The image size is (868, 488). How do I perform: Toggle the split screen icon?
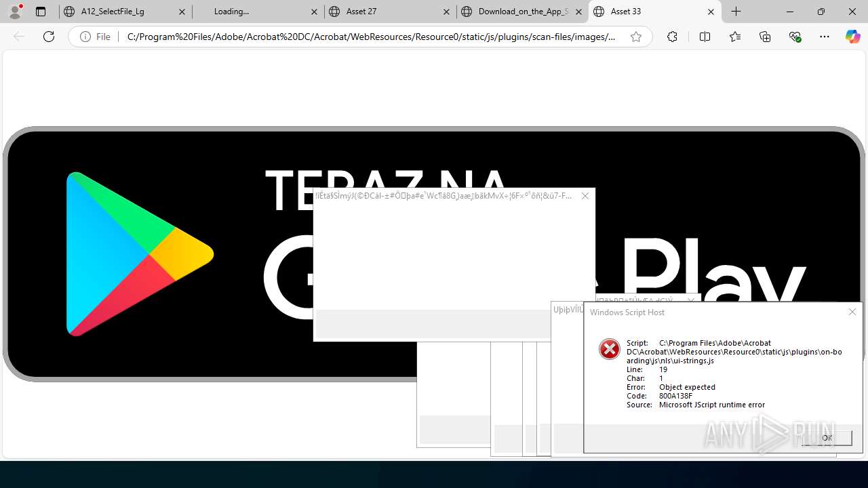pyautogui.click(x=705, y=37)
